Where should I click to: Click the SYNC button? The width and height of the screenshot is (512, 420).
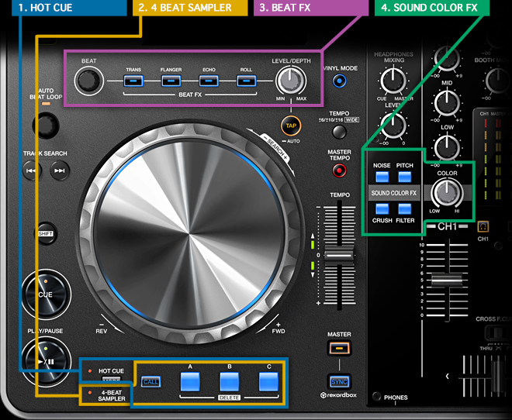[x=339, y=382]
